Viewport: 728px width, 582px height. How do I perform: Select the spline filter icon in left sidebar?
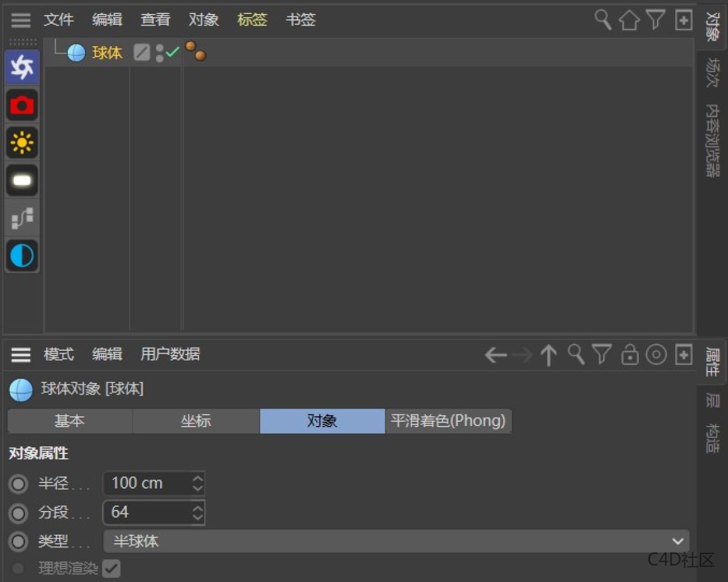22,218
